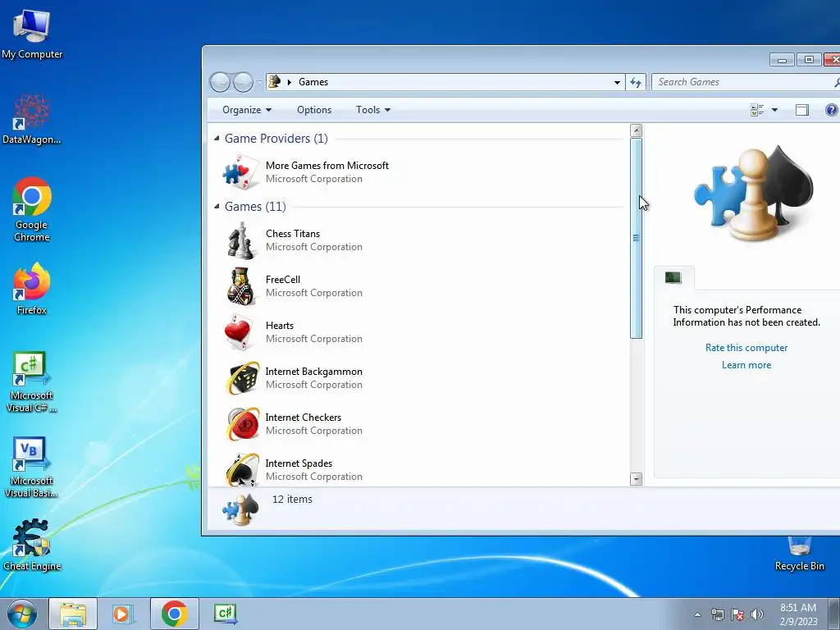Open the Organize dropdown menu
The width and height of the screenshot is (840, 630).
click(x=247, y=110)
